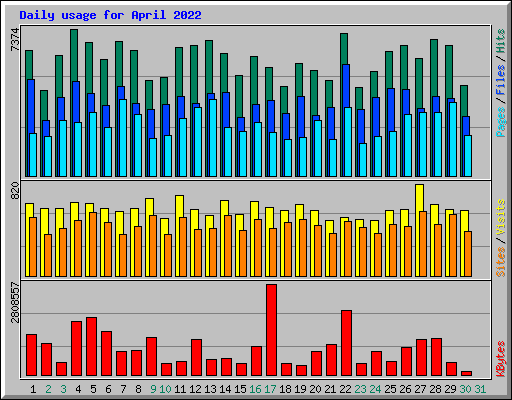Click day 13 on the x-axis

tap(210, 389)
